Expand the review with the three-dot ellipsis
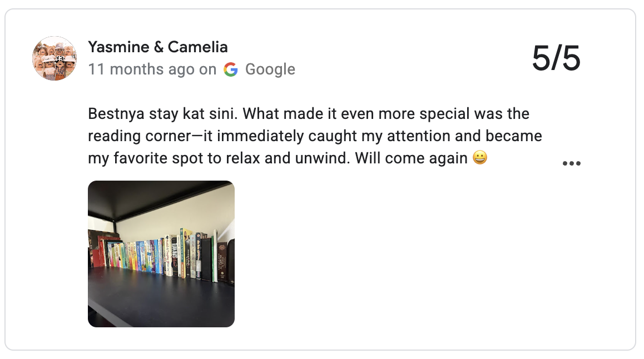The height and width of the screenshot is (359, 644). 571,163
